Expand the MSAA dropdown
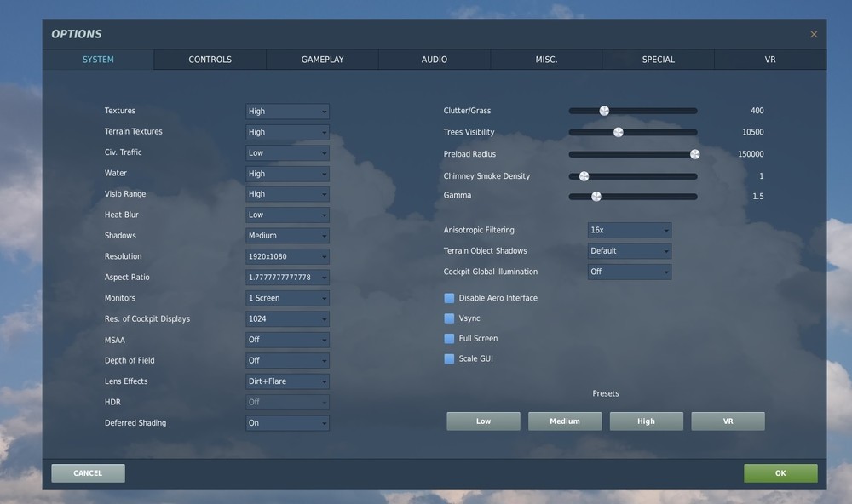852x504 pixels. (287, 340)
